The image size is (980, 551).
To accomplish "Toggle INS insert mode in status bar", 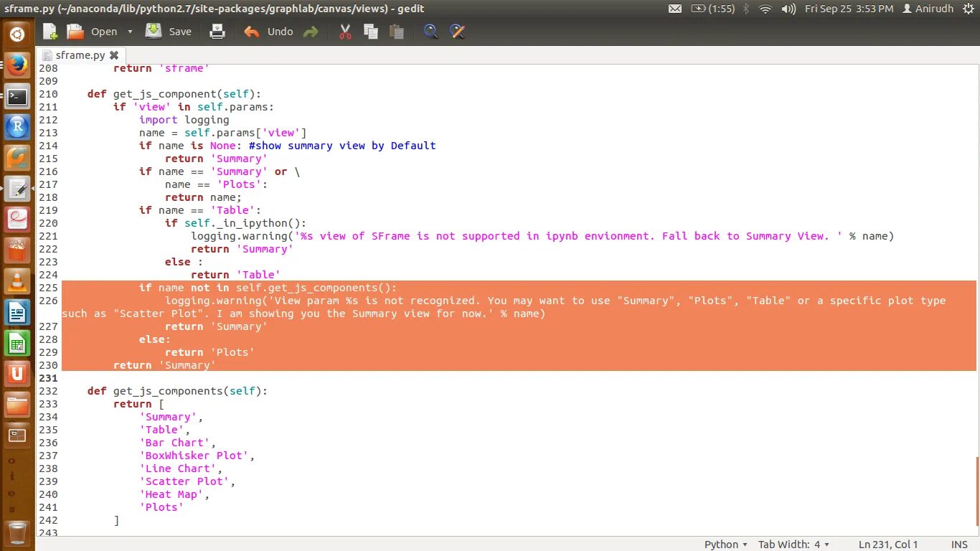I will pos(959,545).
